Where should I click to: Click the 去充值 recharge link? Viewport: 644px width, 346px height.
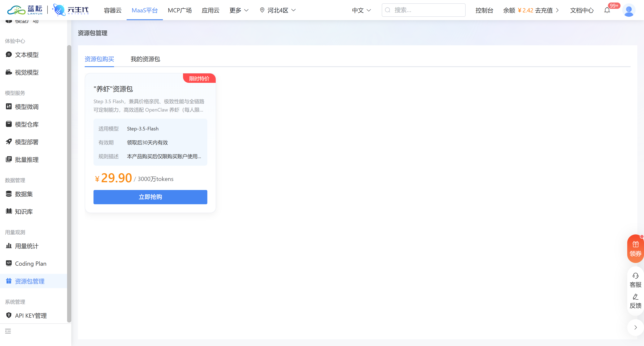tap(544, 10)
